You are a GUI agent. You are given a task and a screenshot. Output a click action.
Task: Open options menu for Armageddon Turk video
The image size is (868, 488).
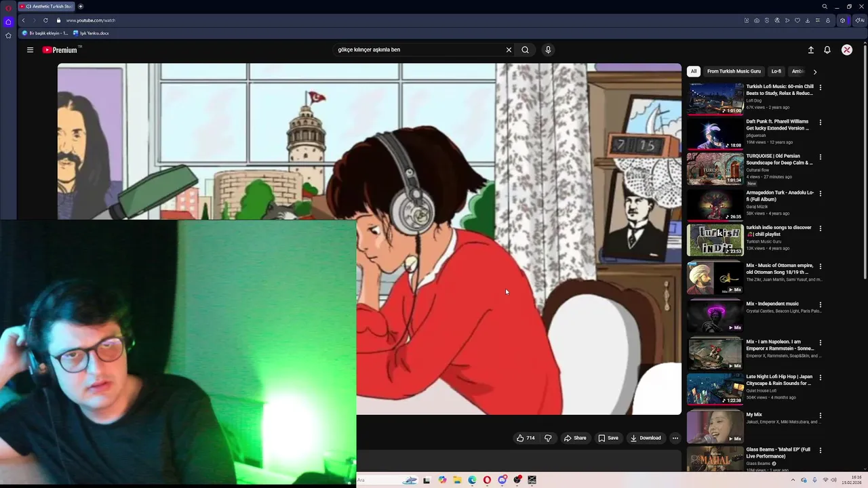click(821, 194)
